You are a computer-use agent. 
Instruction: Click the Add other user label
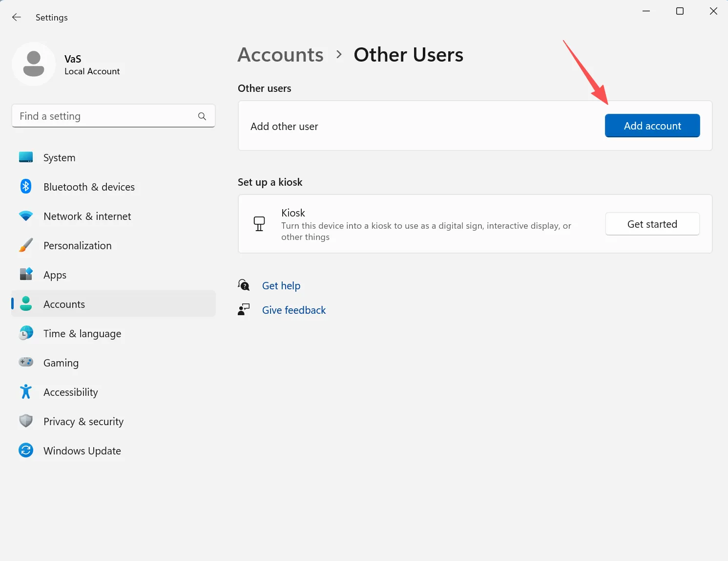tap(284, 126)
